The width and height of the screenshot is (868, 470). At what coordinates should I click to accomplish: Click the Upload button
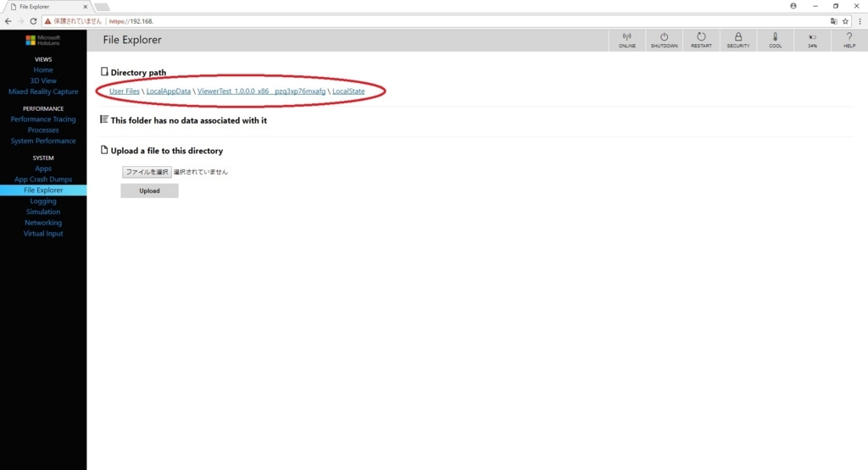[x=149, y=191]
